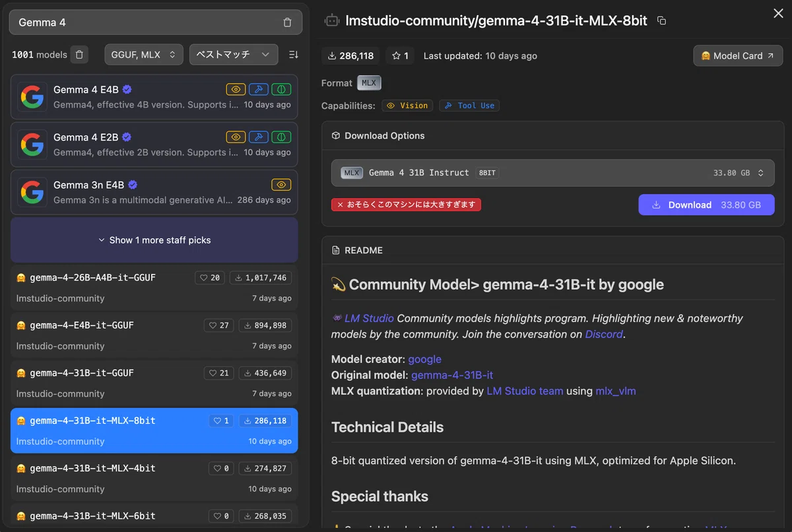Like gemma-4-31B-it-GGUF with heart count 21
The image size is (792, 532).
[219, 373]
